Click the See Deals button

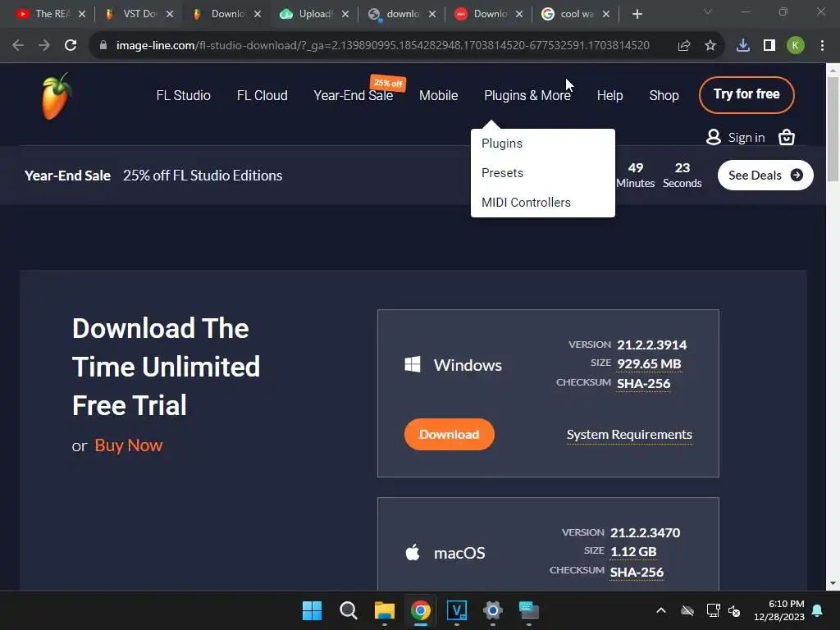[x=765, y=176]
